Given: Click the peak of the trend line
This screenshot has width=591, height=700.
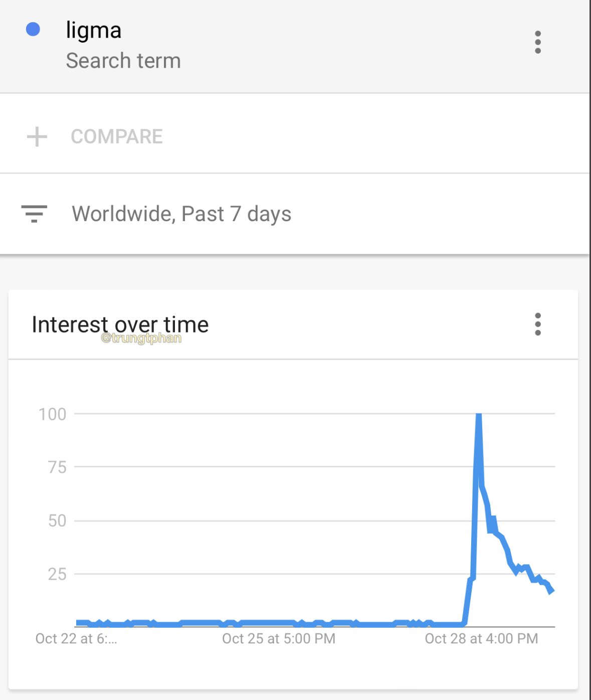Looking at the screenshot, I should (x=479, y=415).
